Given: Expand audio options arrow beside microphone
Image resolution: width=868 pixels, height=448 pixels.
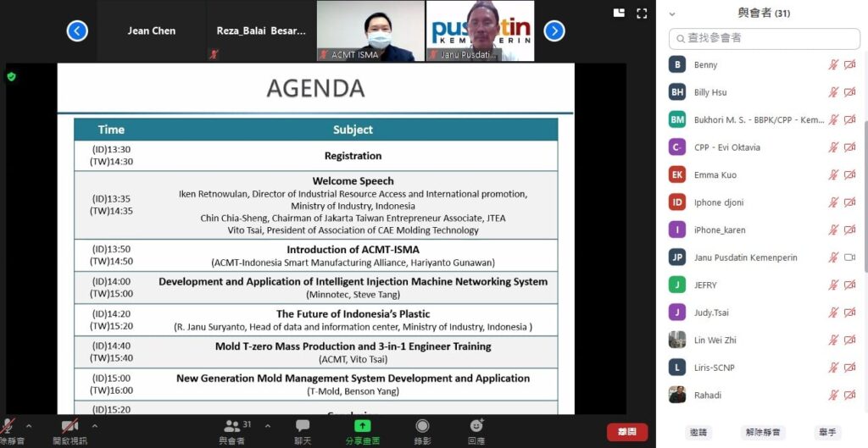Looking at the screenshot, I should click(29, 425).
